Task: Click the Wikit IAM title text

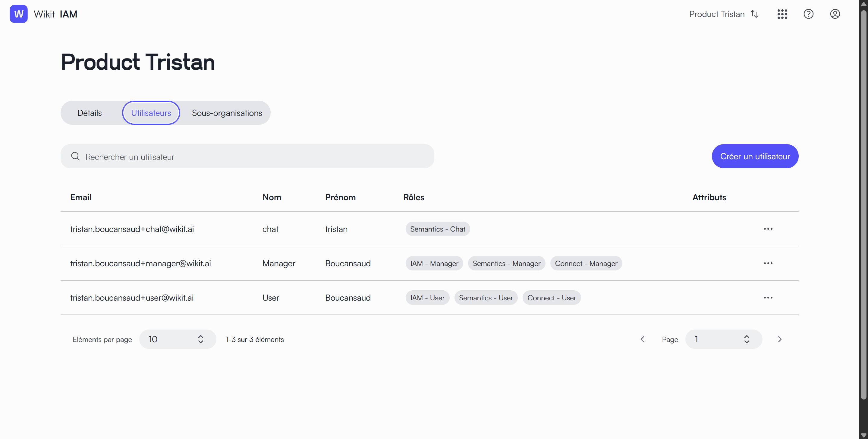Action: click(x=55, y=14)
